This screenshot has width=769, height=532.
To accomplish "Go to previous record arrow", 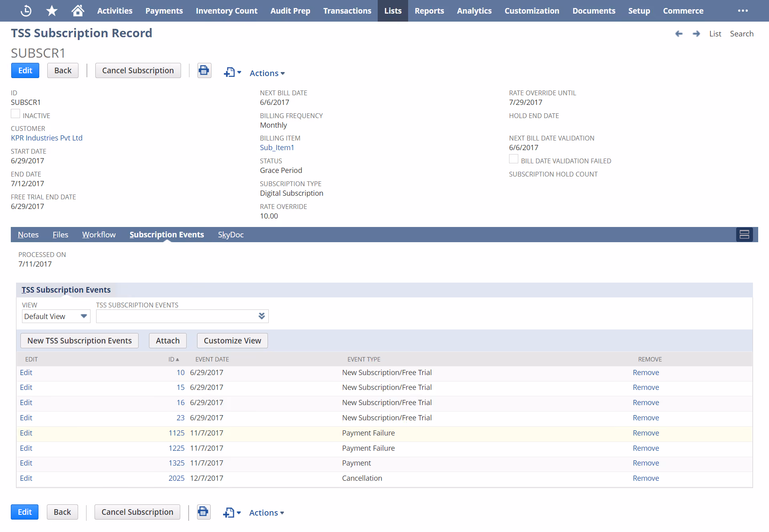I will [x=679, y=34].
